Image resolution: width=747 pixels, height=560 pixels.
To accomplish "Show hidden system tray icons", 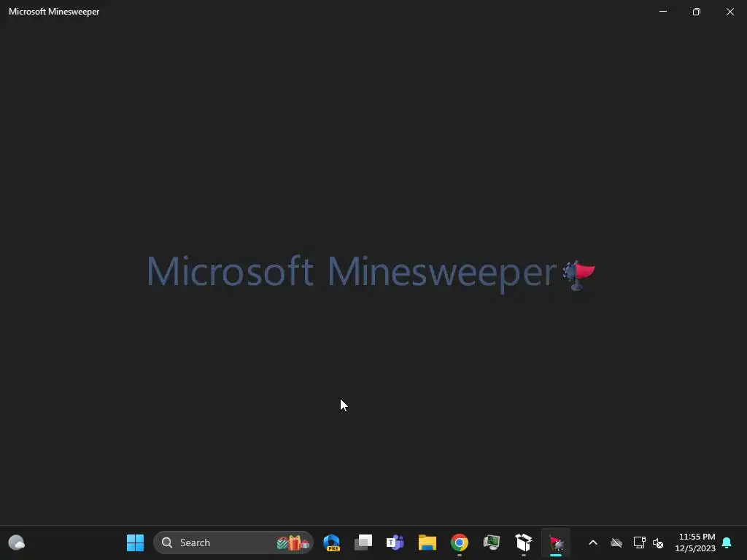I will click(593, 542).
